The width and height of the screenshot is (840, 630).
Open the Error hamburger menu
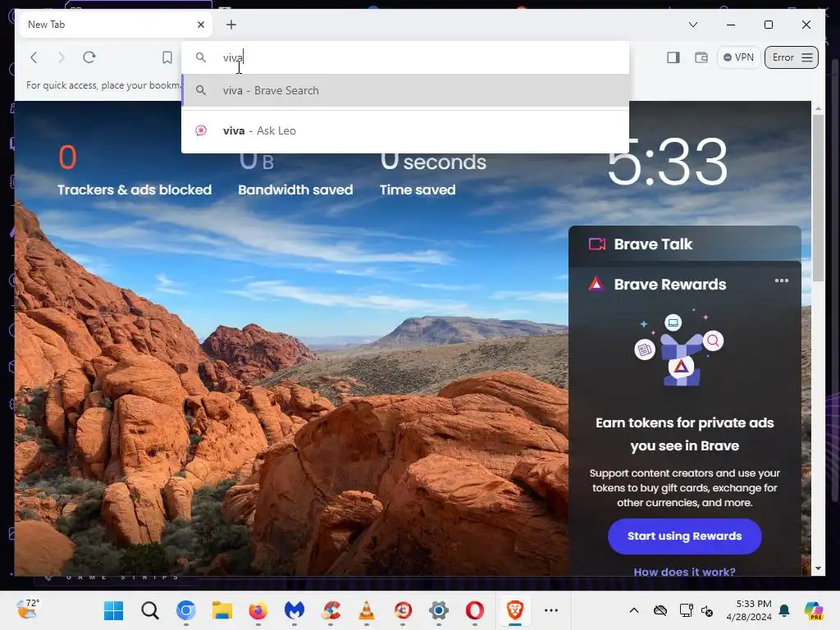coord(792,57)
